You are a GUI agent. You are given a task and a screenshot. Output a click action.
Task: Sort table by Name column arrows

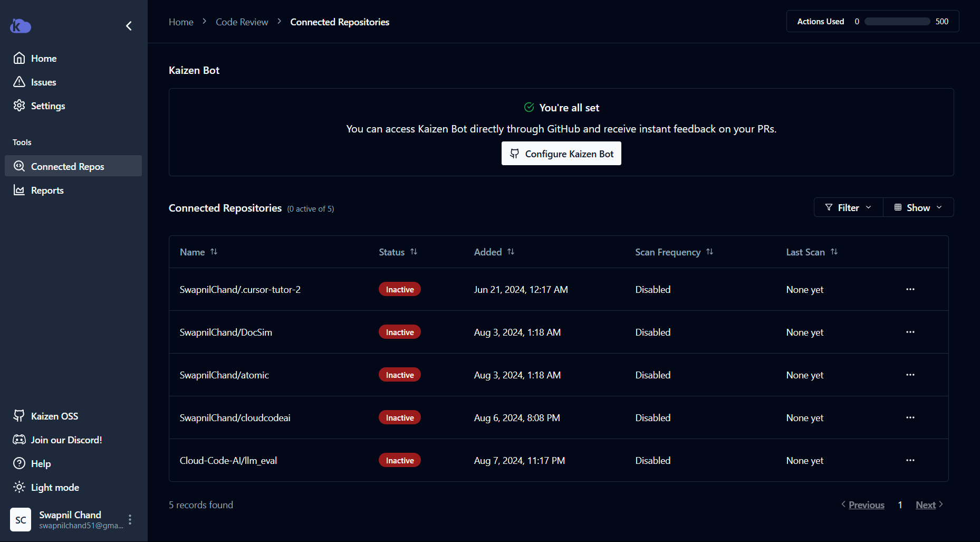pos(214,252)
